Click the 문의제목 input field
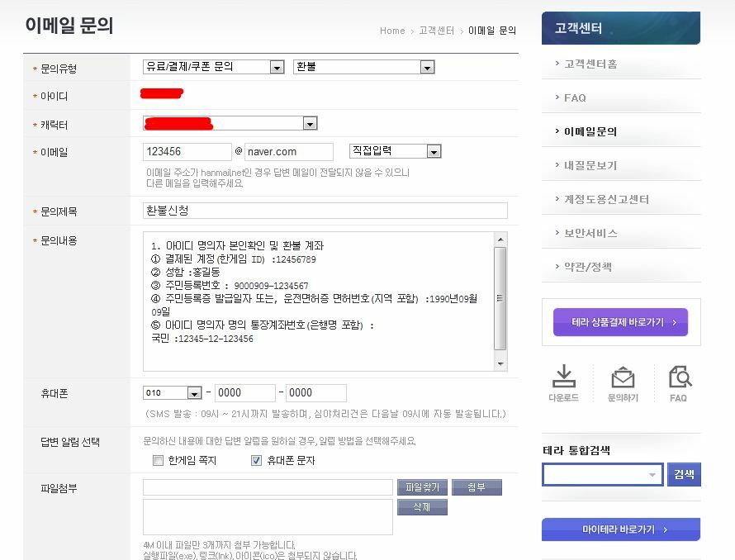 tap(325, 211)
